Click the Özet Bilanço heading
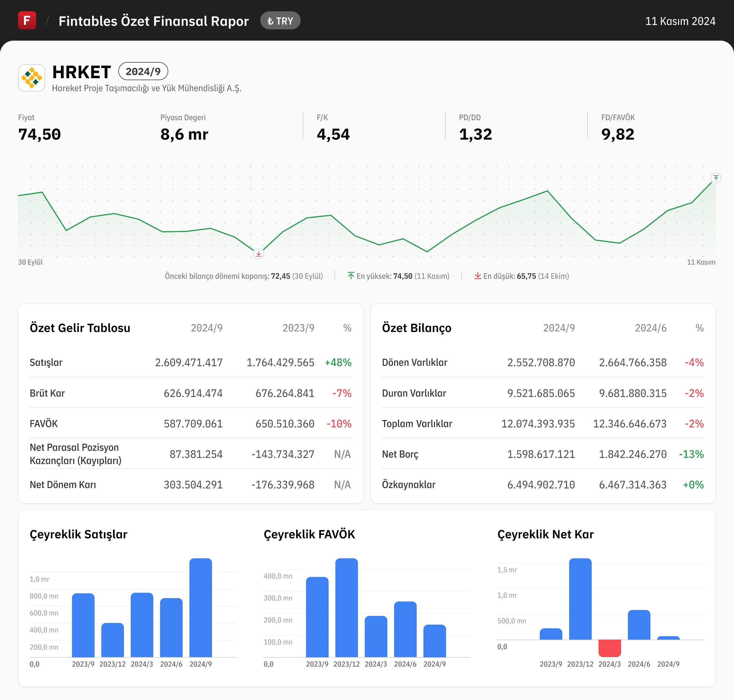734x700 pixels. (x=416, y=328)
